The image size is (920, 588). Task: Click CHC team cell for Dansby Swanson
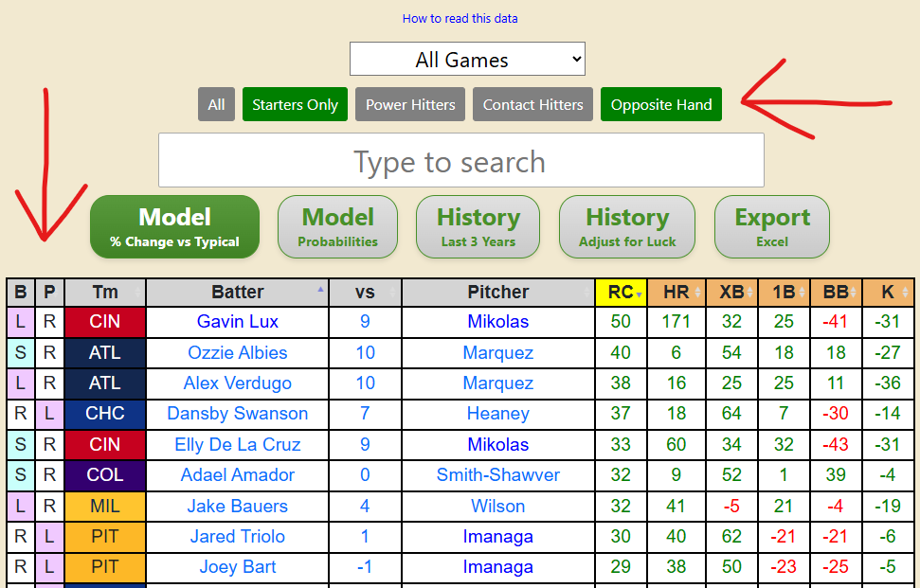[x=105, y=414]
